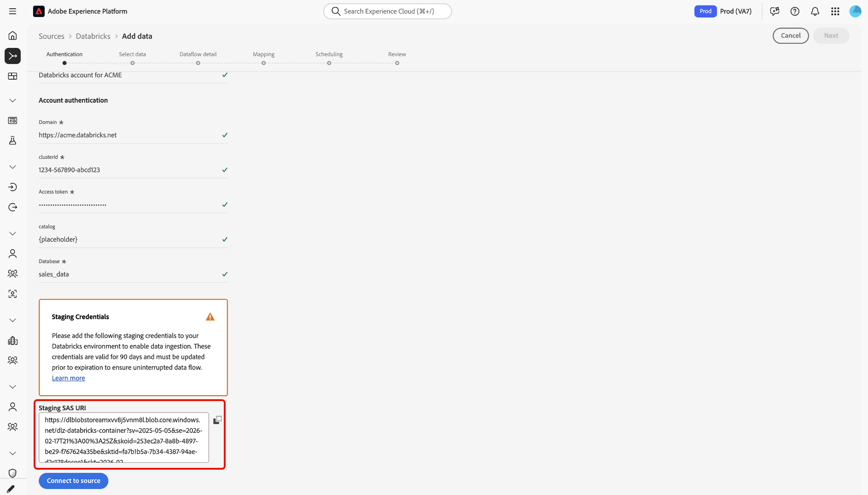
Task: Click the pencil edit icon at sidebar bottom
Action: point(11,489)
